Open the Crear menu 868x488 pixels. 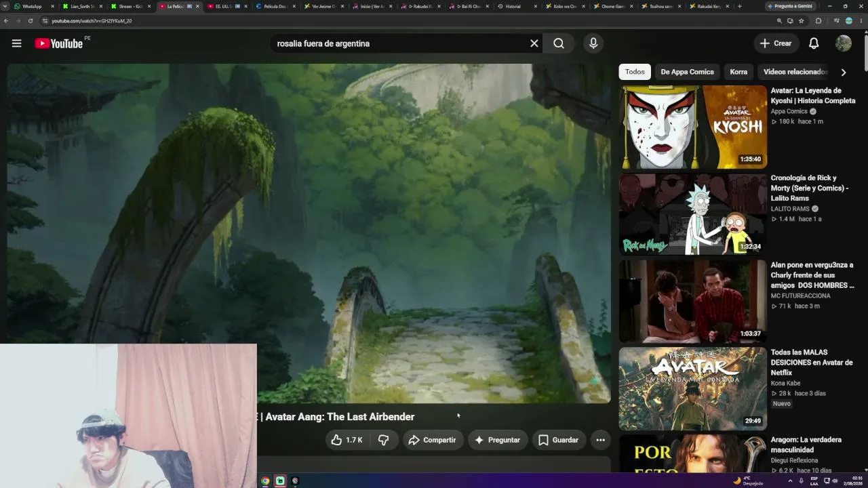point(776,43)
